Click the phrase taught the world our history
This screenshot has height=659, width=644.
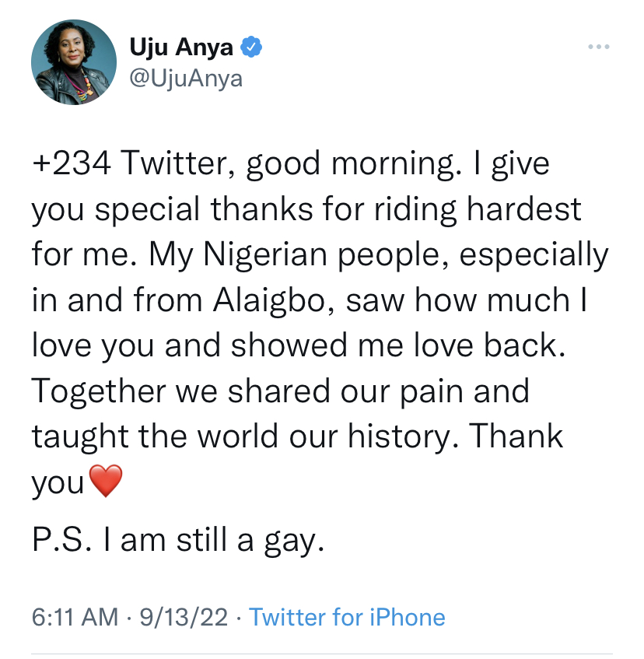point(245,437)
